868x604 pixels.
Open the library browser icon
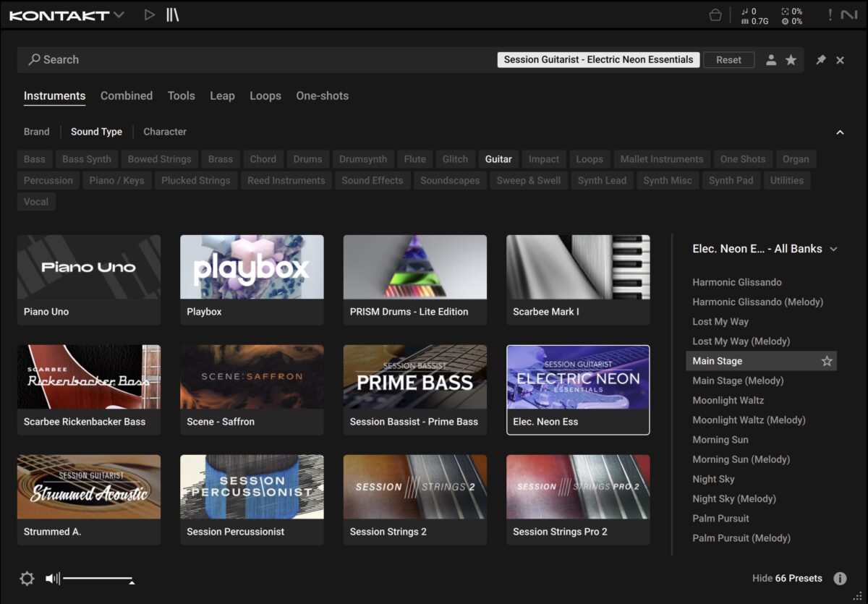click(x=172, y=15)
